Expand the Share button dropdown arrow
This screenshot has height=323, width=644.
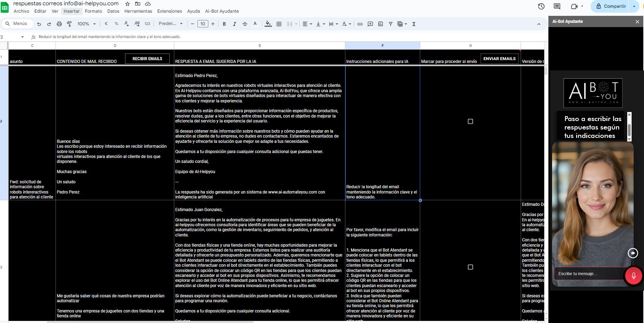pos(634,6)
